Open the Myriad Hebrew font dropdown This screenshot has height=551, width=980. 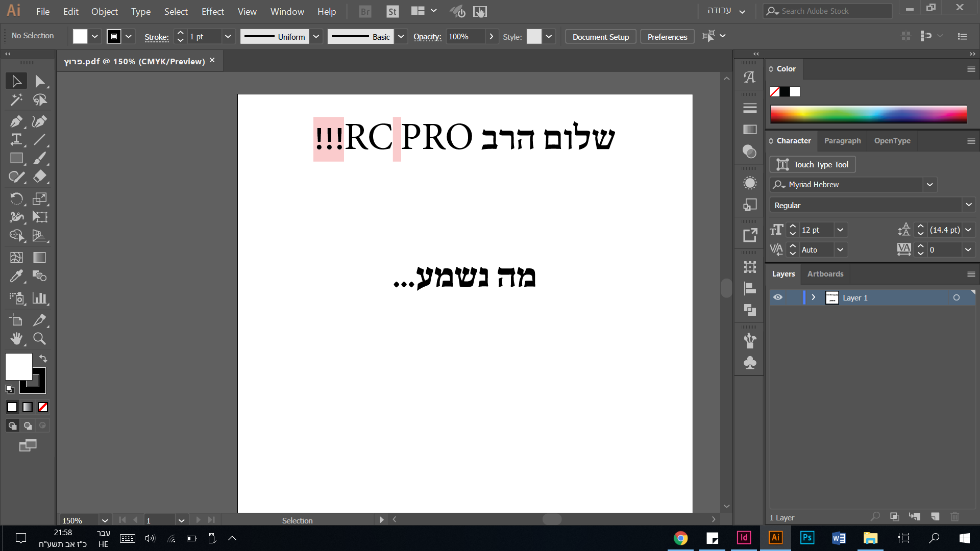tap(929, 184)
